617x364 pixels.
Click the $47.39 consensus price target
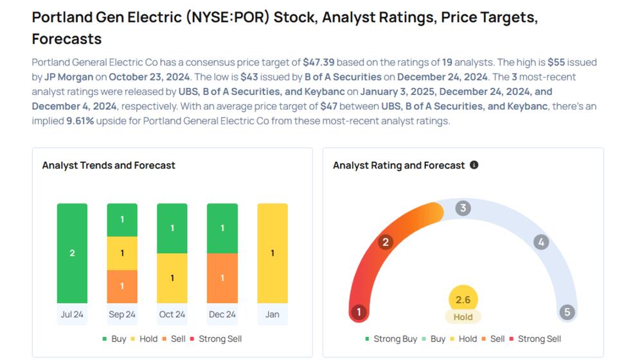[x=318, y=62]
